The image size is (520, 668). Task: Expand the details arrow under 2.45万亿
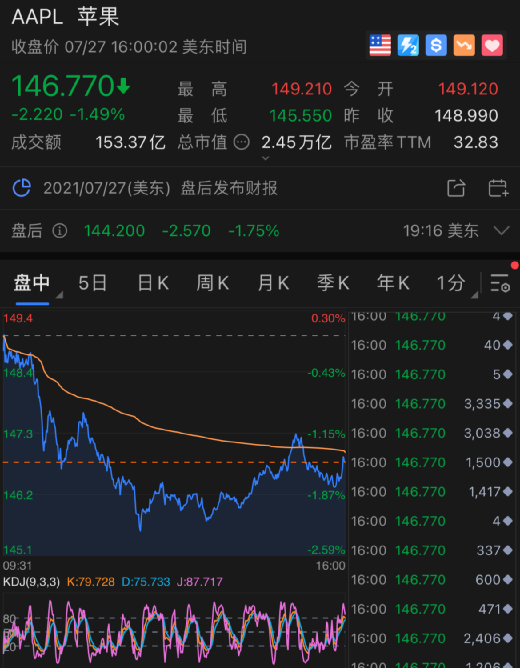click(265, 158)
